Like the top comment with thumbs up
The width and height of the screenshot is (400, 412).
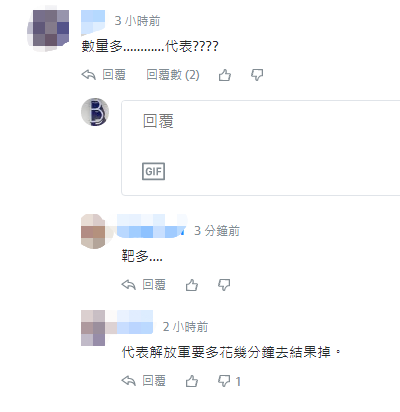click(x=225, y=75)
